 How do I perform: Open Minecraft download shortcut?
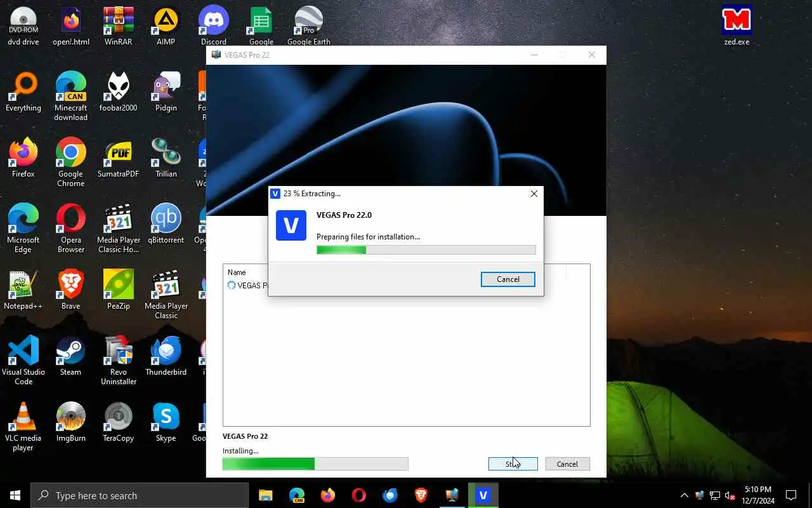[x=71, y=97]
